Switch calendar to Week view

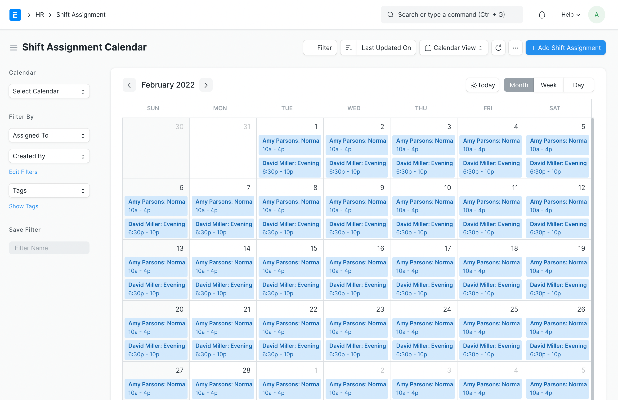tap(549, 86)
